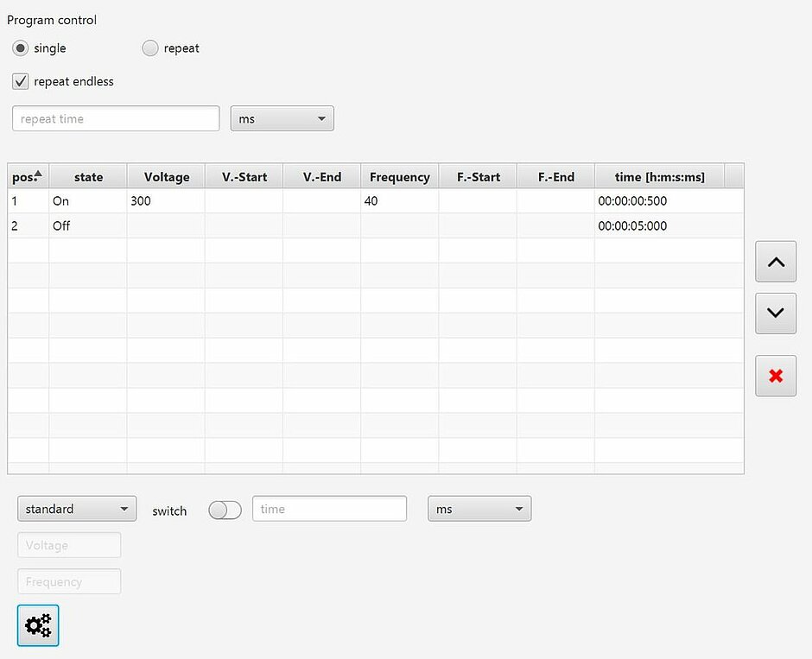
Task: Delete row with the red X button
Action: [x=775, y=376]
